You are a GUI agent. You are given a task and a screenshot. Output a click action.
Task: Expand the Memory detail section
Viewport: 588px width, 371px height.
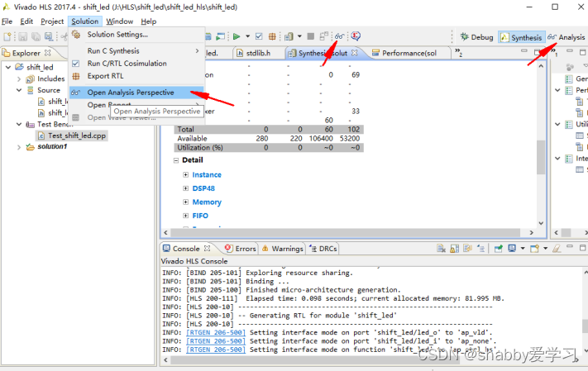[185, 202]
